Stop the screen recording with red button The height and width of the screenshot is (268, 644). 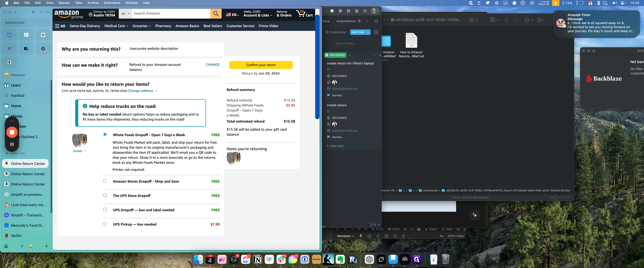(x=12, y=132)
